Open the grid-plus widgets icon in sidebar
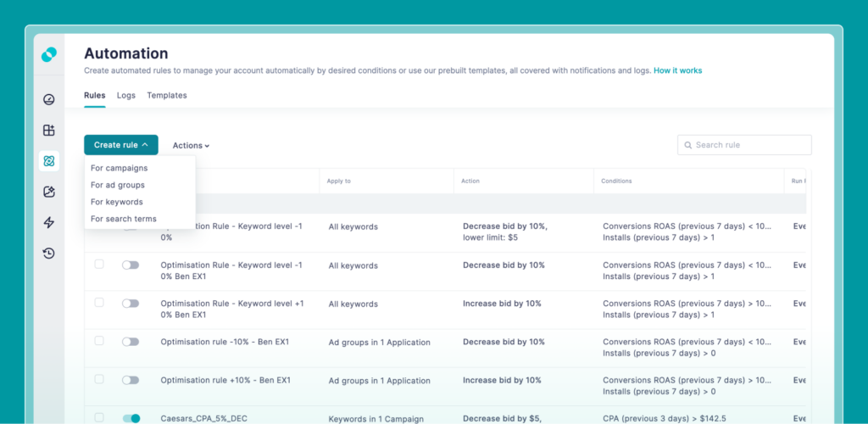 48,130
